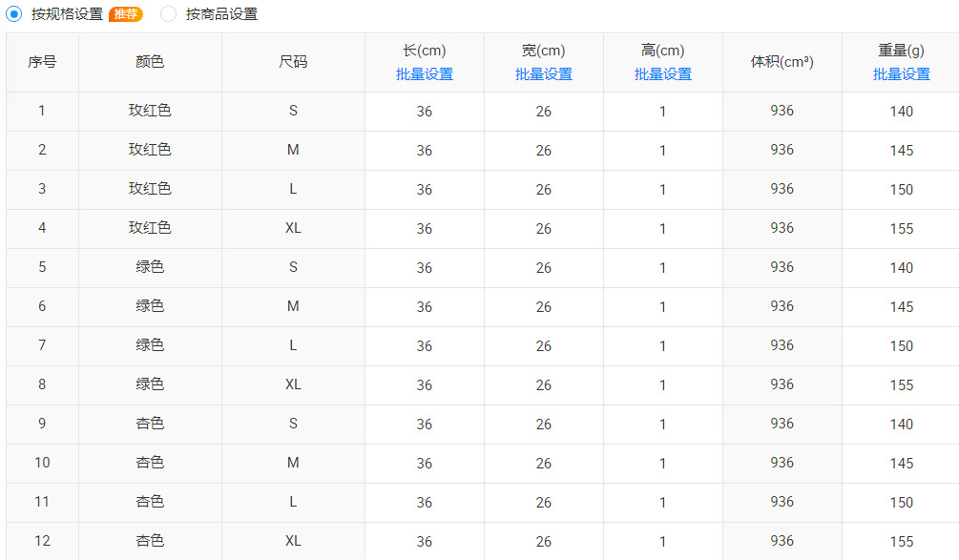This screenshot has width=959, height=560.
Task: Open 批量设置 under the 高(cm) header
Action: pyautogui.click(x=663, y=74)
